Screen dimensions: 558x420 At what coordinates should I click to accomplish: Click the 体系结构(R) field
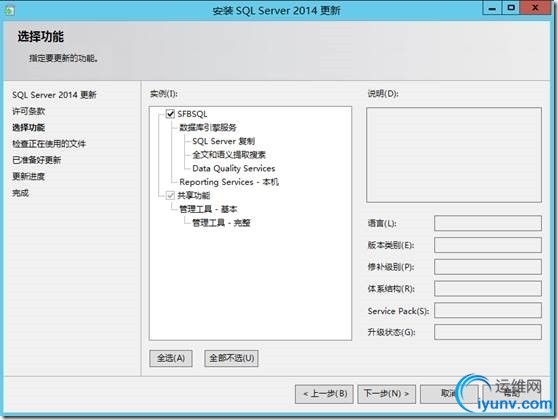(488, 289)
